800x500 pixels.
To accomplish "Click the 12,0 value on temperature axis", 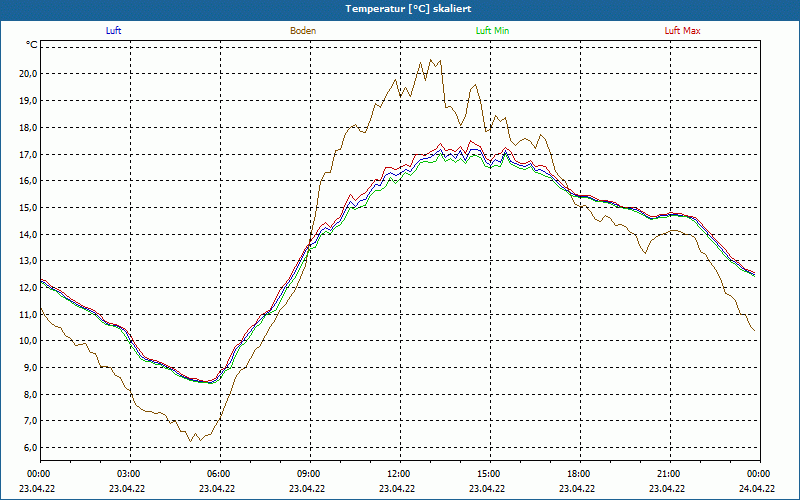I will coord(29,288).
